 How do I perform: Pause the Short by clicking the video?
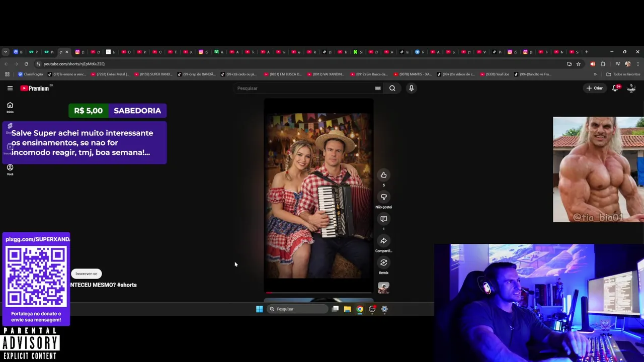click(318, 196)
